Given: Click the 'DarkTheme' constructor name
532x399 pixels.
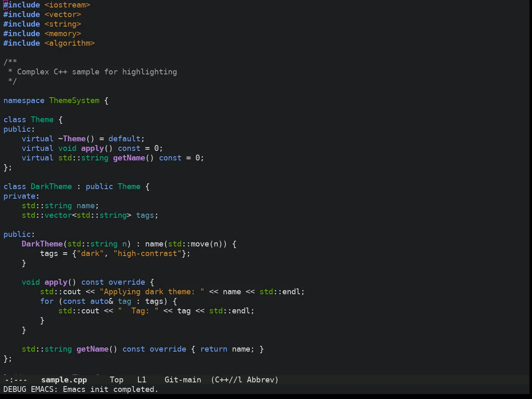Looking at the screenshot, I should click(x=42, y=244).
